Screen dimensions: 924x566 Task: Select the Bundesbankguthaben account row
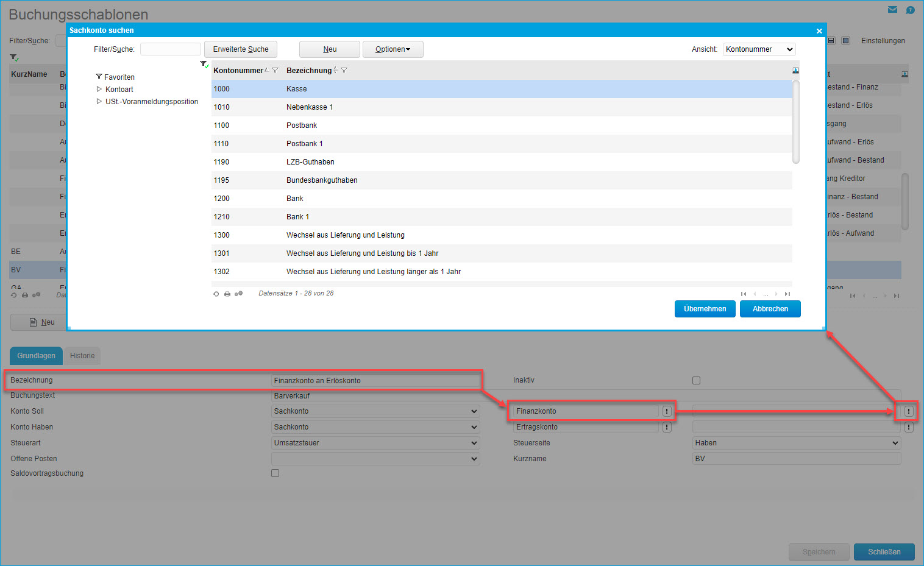(x=322, y=180)
